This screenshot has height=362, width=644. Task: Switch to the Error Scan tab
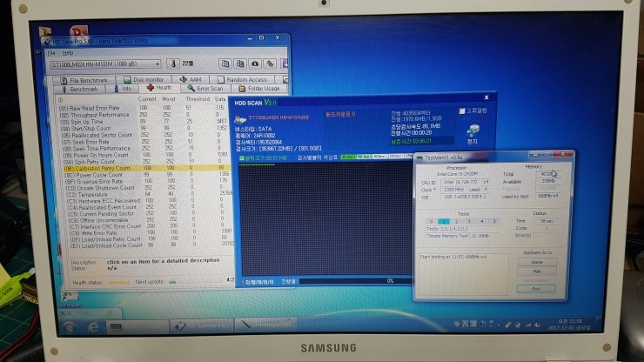click(x=205, y=89)
